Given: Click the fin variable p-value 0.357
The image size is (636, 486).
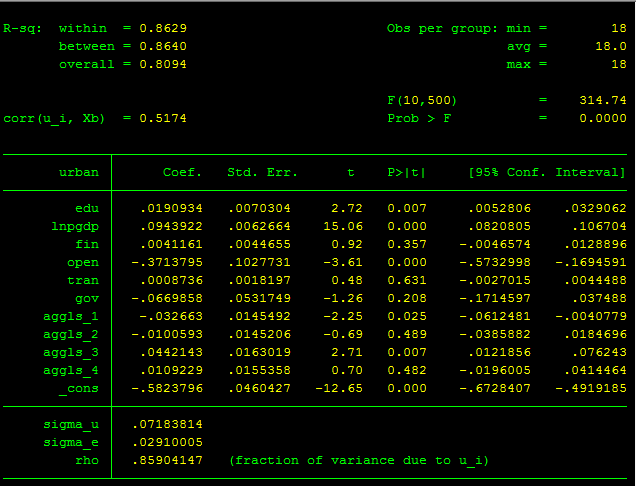Looking at the screenshot, I should coord(407,244).
